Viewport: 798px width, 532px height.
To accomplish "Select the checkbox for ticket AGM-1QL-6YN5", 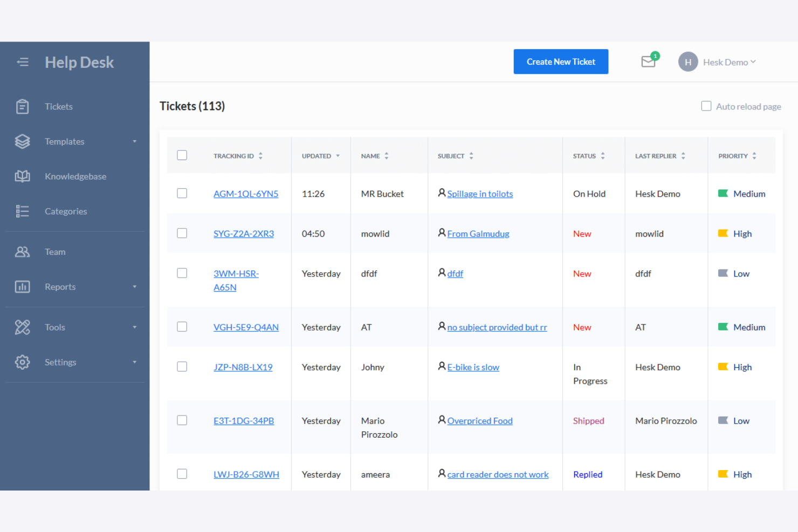I will pos(182,193).
